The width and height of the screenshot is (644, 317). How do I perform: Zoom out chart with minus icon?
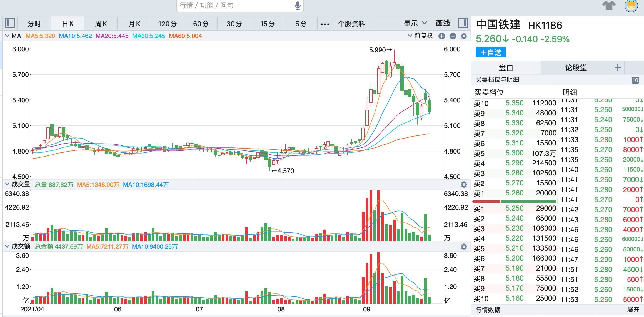pyautogui.click(x=453, y=36)
